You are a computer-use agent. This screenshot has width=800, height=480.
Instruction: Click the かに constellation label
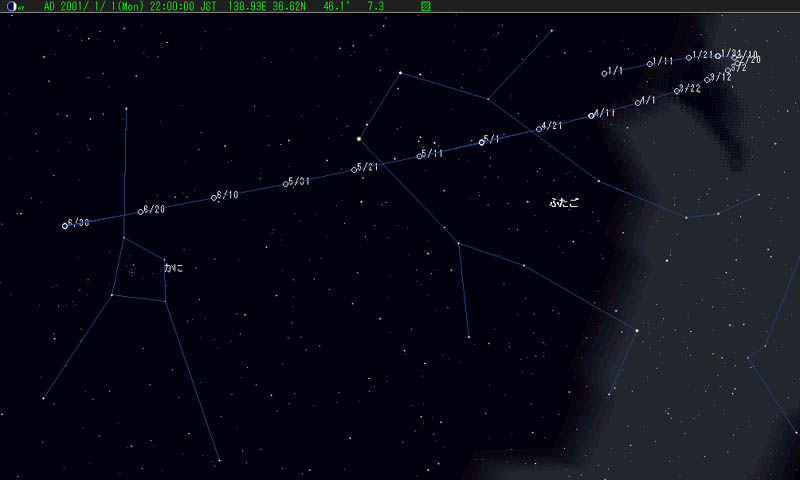173,268
